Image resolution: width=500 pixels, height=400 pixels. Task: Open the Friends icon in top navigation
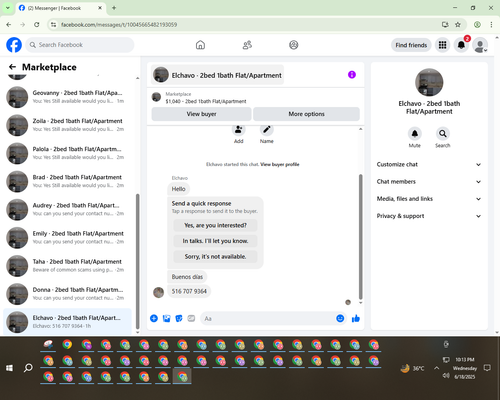(247, 45)
